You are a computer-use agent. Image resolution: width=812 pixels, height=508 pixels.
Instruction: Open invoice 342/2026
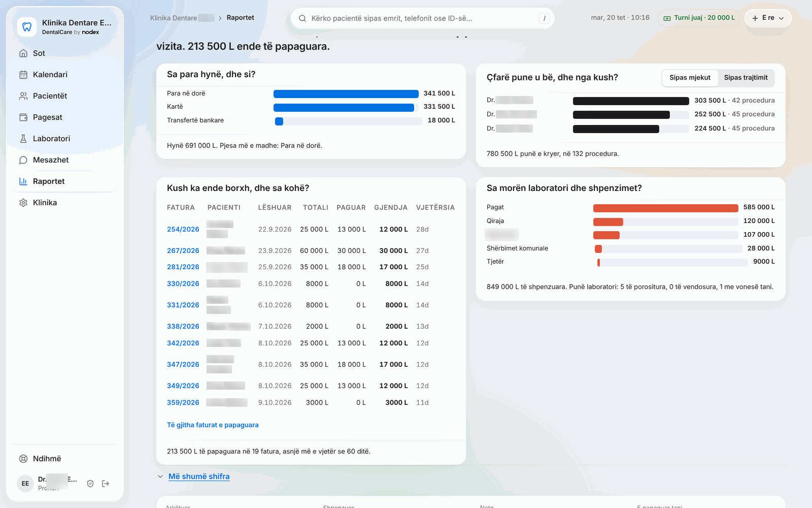coord(183,343)
